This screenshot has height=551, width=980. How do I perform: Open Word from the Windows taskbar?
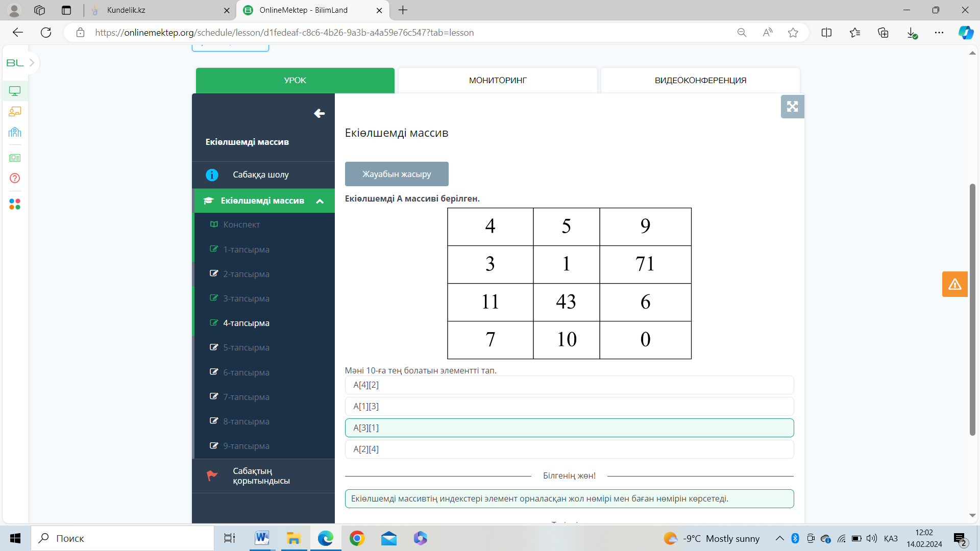[262, 538]
